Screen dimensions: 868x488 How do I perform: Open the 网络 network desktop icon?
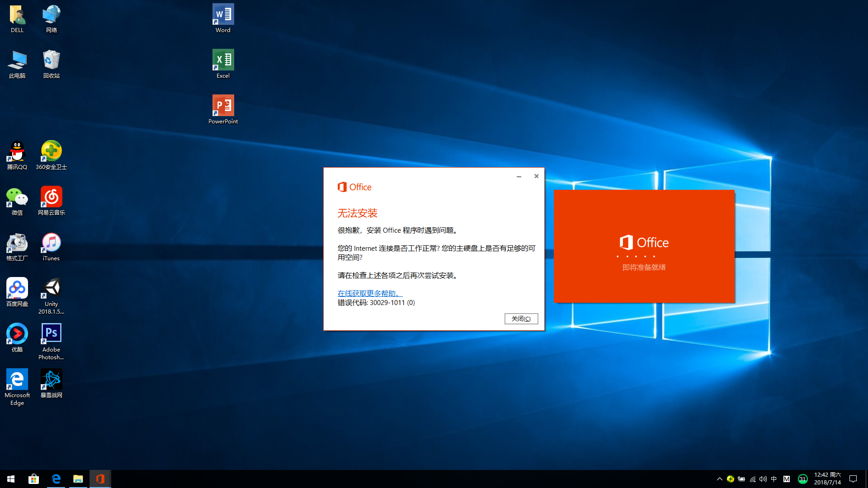pyautogui.click(x=51, y=19)
